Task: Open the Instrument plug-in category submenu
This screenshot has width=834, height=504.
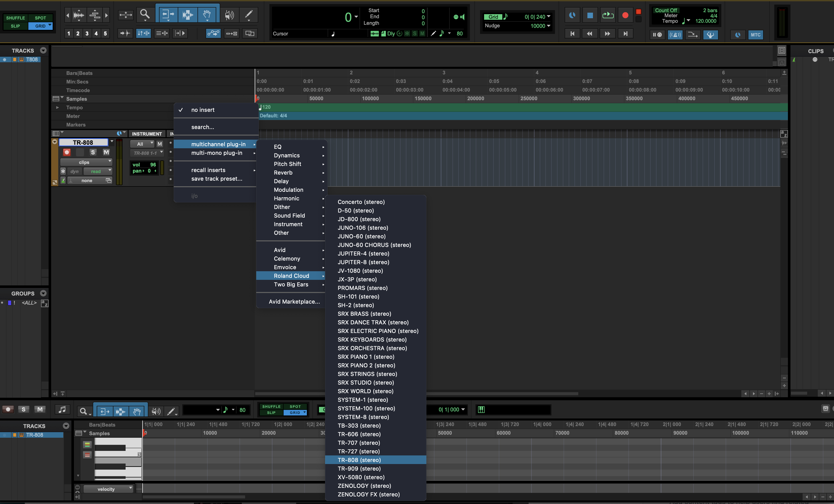Action: [288, 224]
